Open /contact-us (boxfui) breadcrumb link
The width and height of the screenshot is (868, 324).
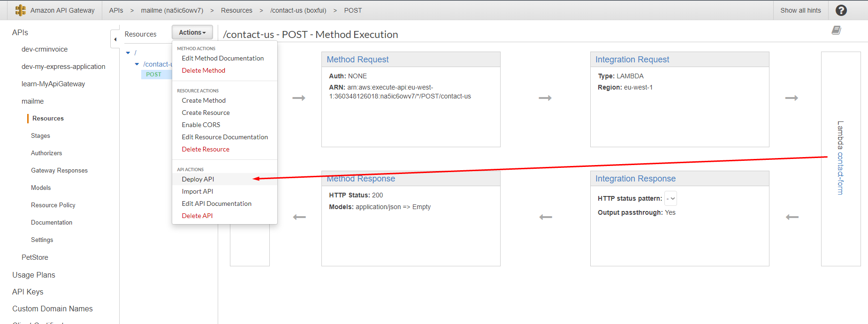pyautogui.click(x=298, y=10)
